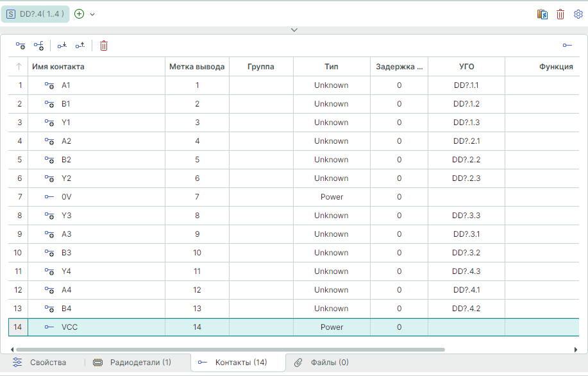
Task: Move the selected contact up
Action: tap(80, 46)
